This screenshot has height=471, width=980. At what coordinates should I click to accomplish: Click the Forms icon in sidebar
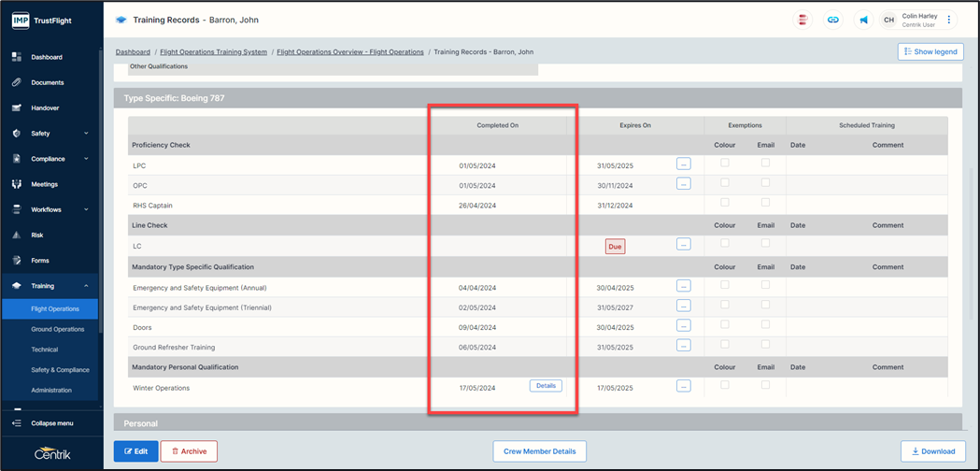[17, 261]
